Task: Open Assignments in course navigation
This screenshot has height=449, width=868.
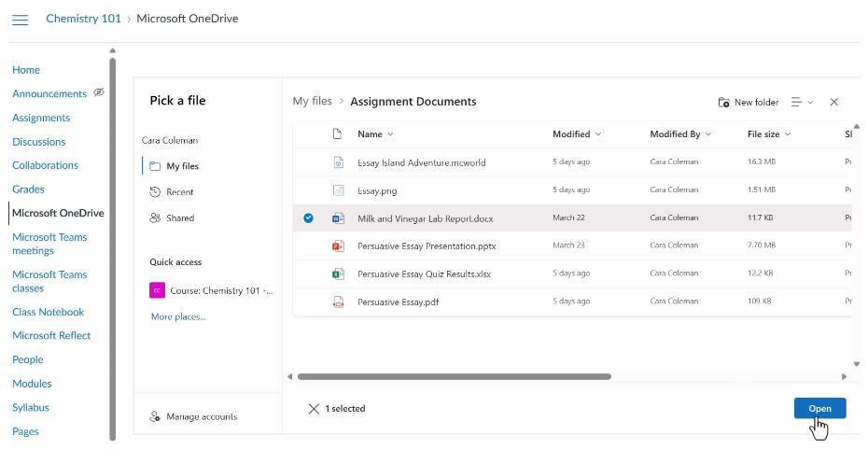Action: [41, 118]
